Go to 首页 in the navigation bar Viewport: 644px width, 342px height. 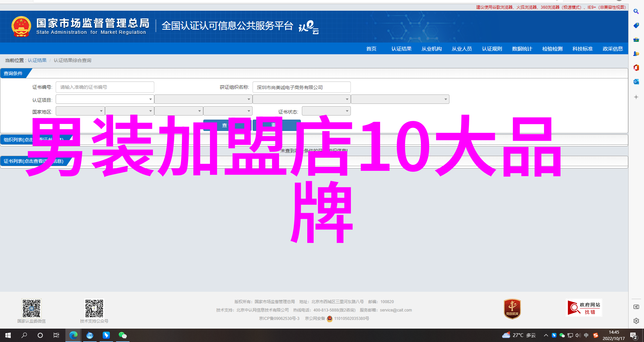point(371,49)
